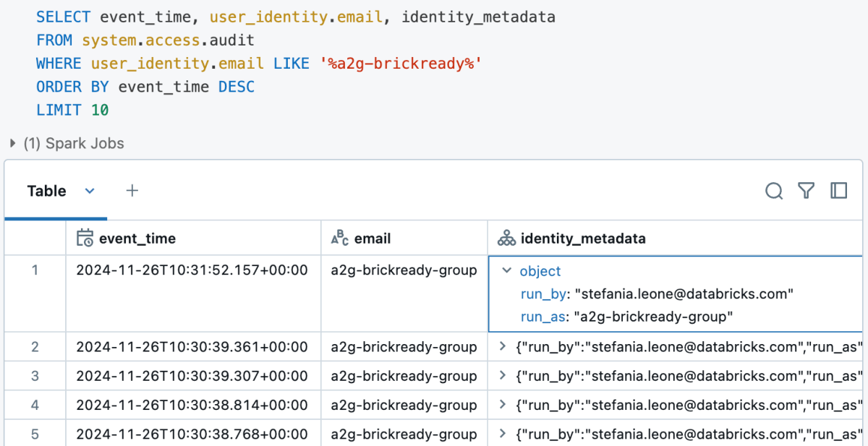Collapse the expanded object in row 1
Screen dimensions: 868x446
pyautogui.click(x=506, y=271)
